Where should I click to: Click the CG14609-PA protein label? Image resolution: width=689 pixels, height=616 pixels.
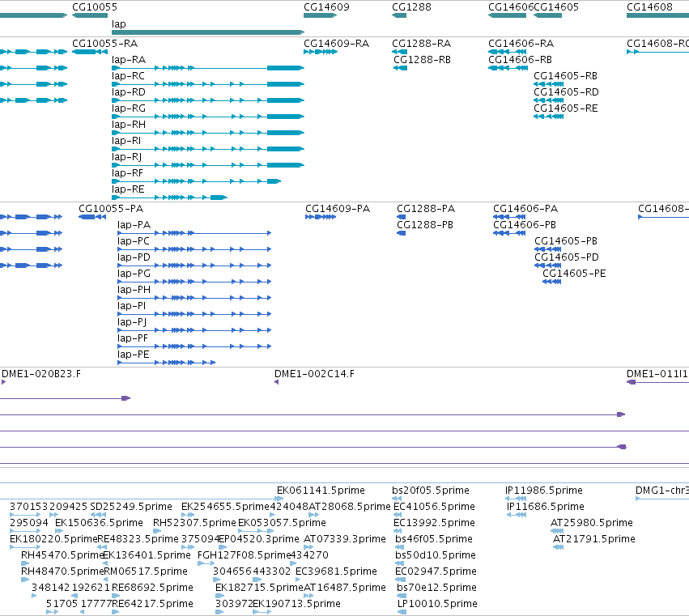coord(338,209)
